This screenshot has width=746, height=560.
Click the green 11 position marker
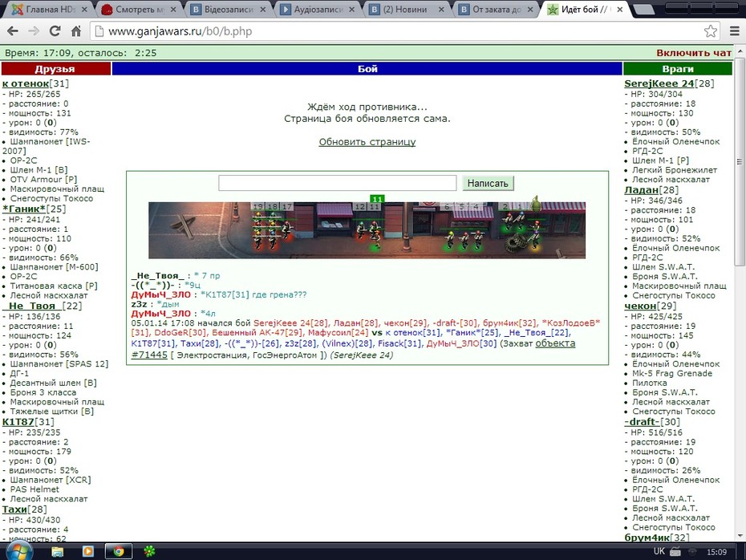point(377,199)
